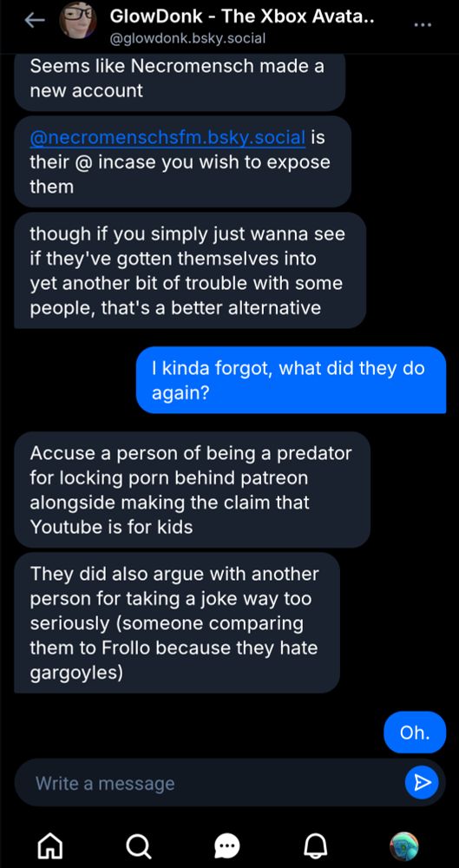The height and width of the screenshot is (868, 459).
Task: Tap the send message arrow button
Action: point(422,782)
